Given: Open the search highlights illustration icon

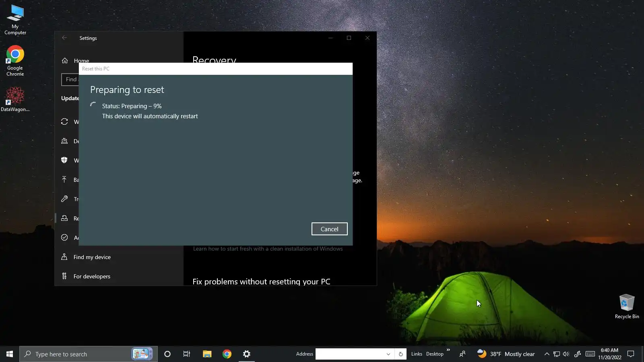Looking at the screenshot, I should point(142,354).
